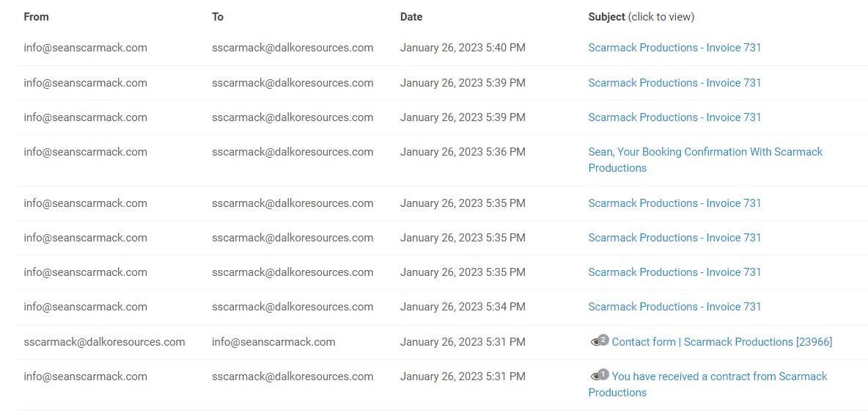
Task: Click the From address in the first row
Action: (x=85, y=48)
